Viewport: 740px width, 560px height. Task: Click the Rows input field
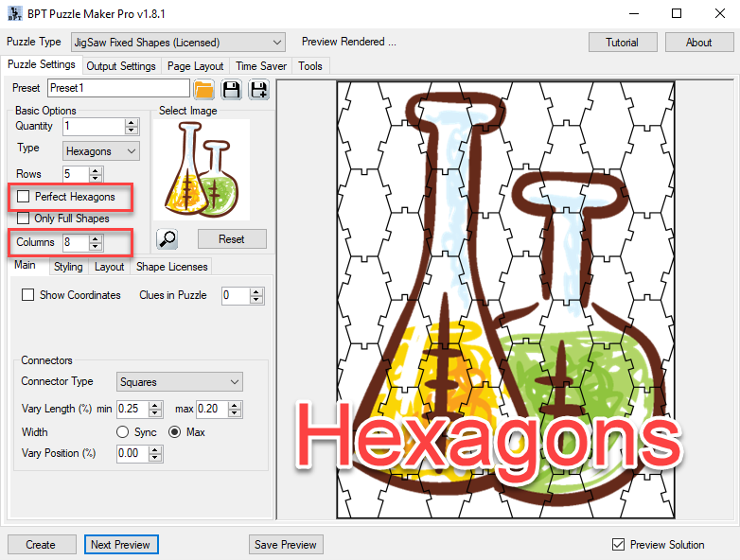(x=77, y=174)
